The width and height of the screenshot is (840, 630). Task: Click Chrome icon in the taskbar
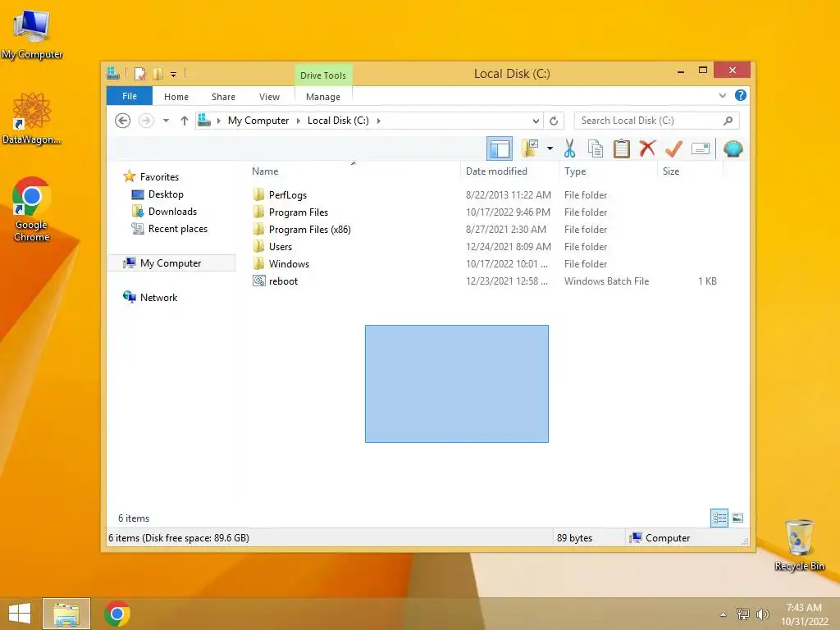(117, 614)
